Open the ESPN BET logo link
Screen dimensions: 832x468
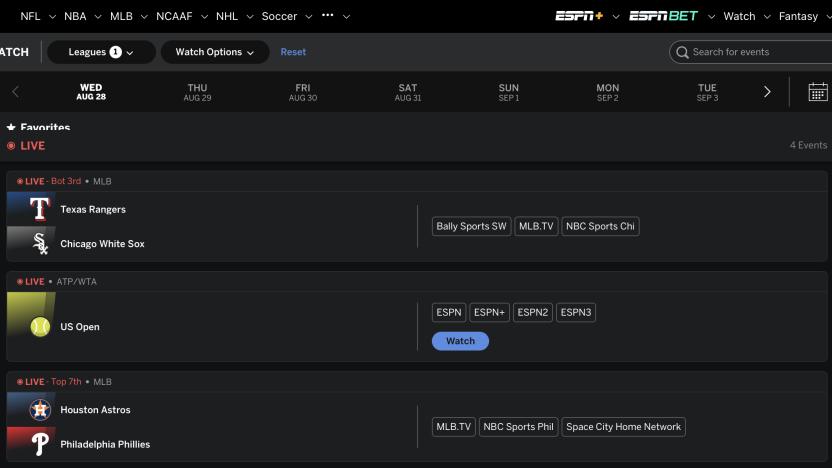[x=663, y=16]
